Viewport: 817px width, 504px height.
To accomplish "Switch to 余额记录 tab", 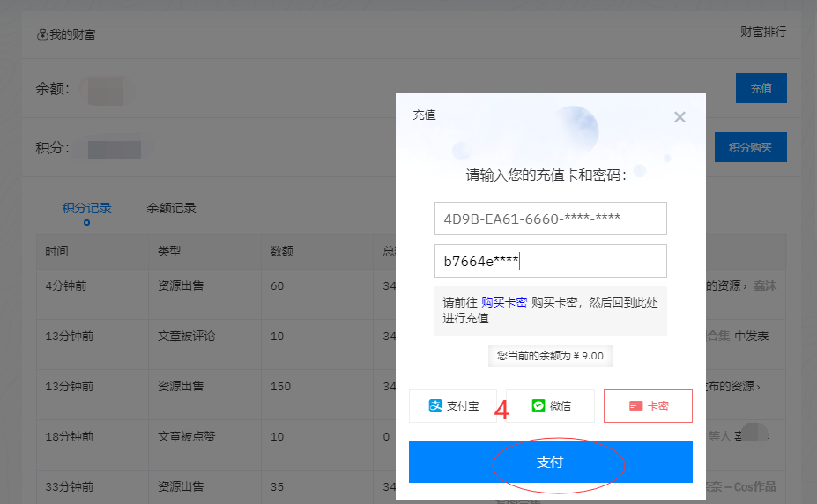I will (x=171, y=208).
